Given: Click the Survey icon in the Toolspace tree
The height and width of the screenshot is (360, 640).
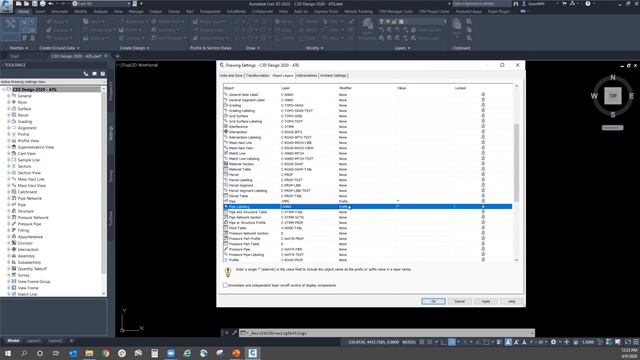Looking at the screenshot, I should pos(14,275).
